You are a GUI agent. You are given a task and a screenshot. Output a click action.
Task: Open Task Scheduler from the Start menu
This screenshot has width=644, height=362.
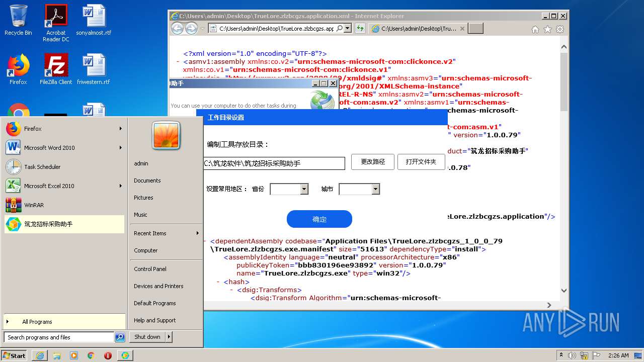coord(64,167)
